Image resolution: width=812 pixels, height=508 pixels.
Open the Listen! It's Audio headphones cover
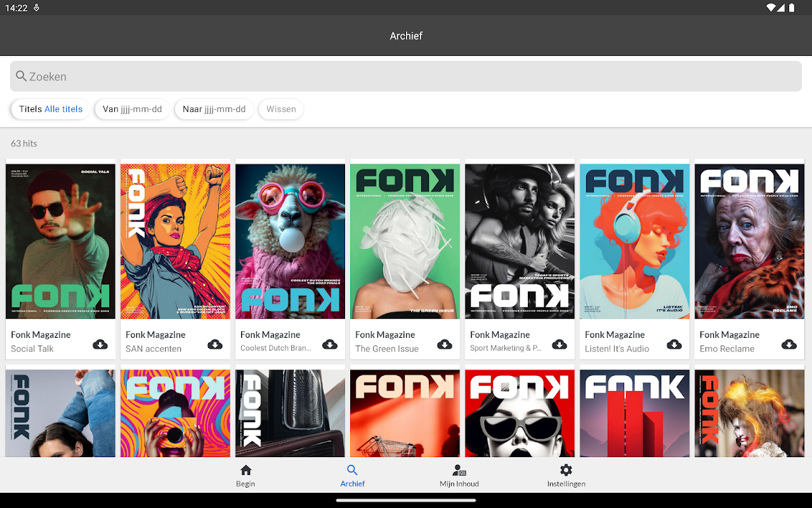635,241
